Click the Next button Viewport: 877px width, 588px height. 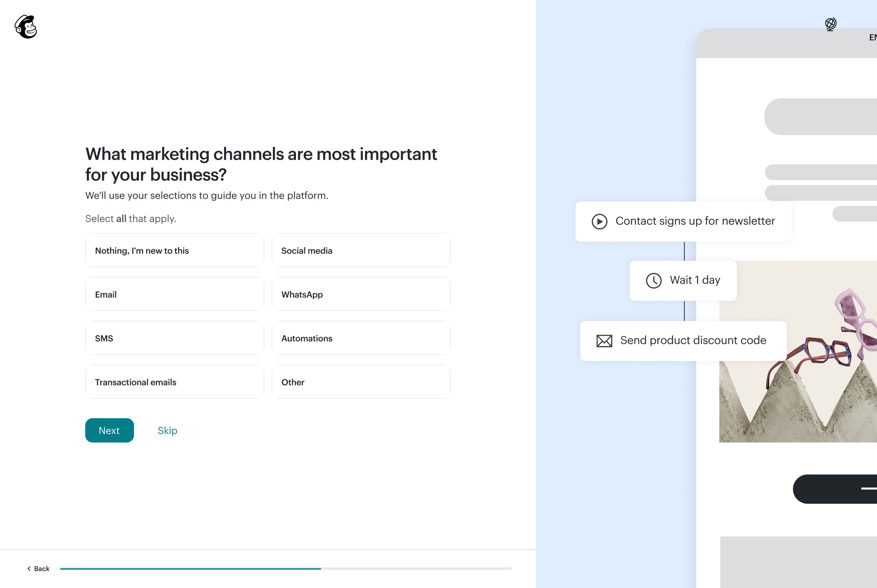point(110,430)
